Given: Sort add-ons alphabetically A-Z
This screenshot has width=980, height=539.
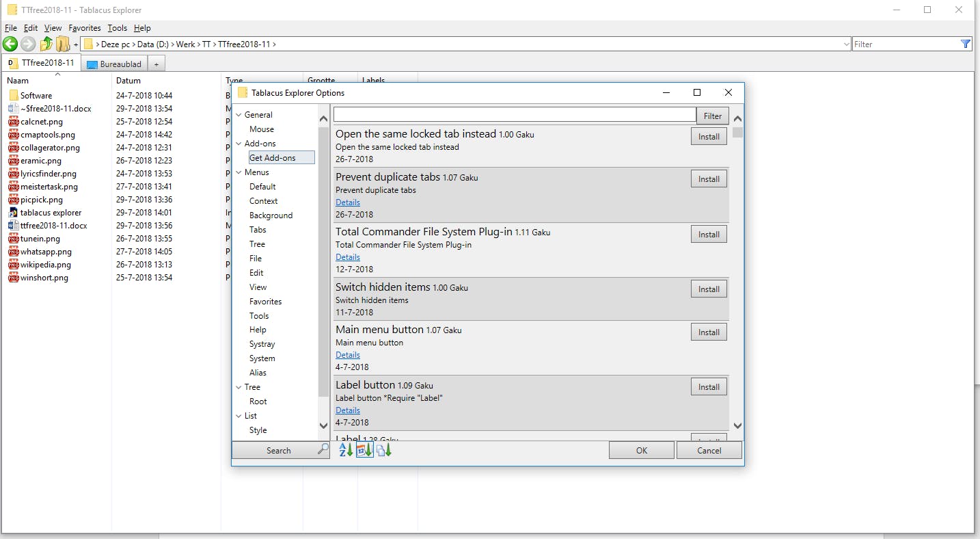Looking at the screenshot, I should coord(346,450).
